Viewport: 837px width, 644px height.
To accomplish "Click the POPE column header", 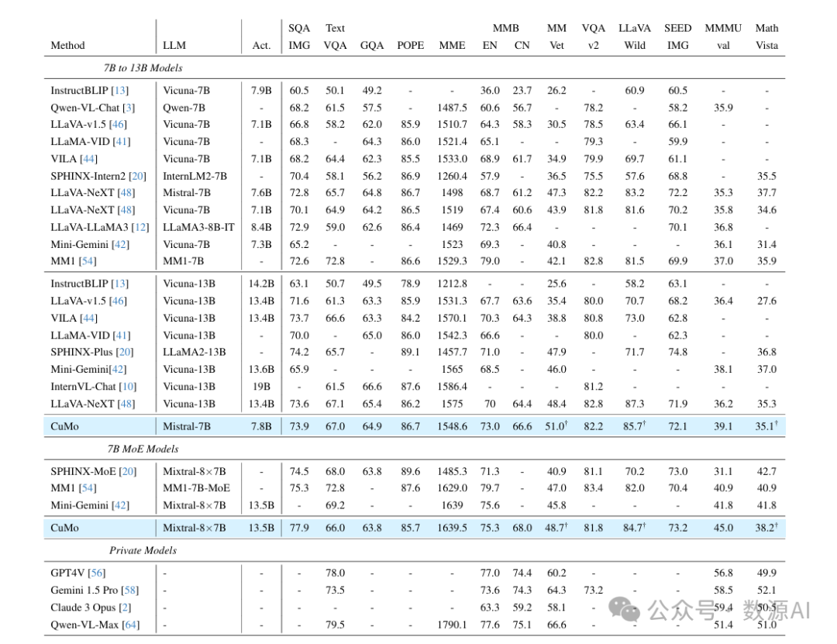I will (x=411, y=46).
